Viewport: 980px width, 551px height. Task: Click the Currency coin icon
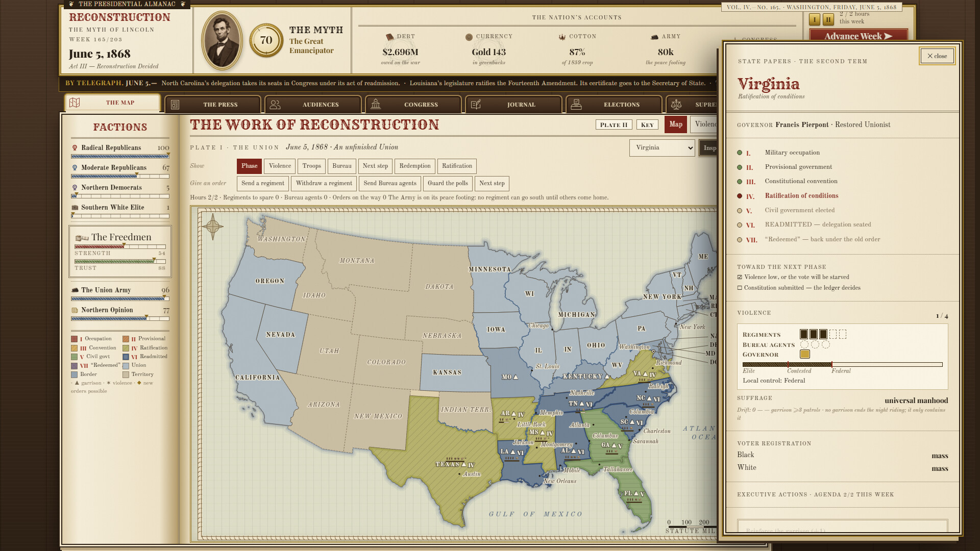(x=469, y=37)
